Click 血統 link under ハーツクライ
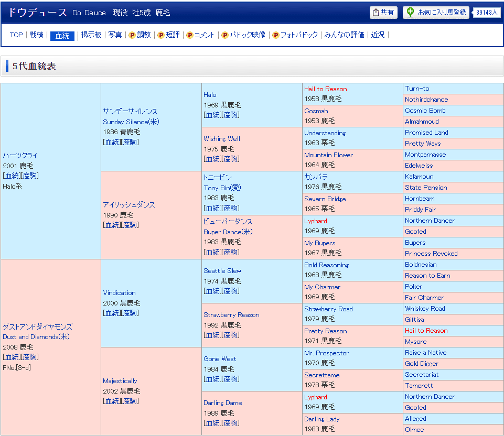This screenshot has width=504, height=436. tap(12, 176)
